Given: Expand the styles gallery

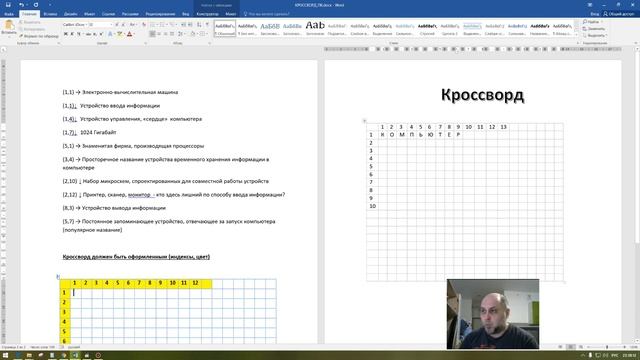Looking at the screenshot, I should [577, 35].
